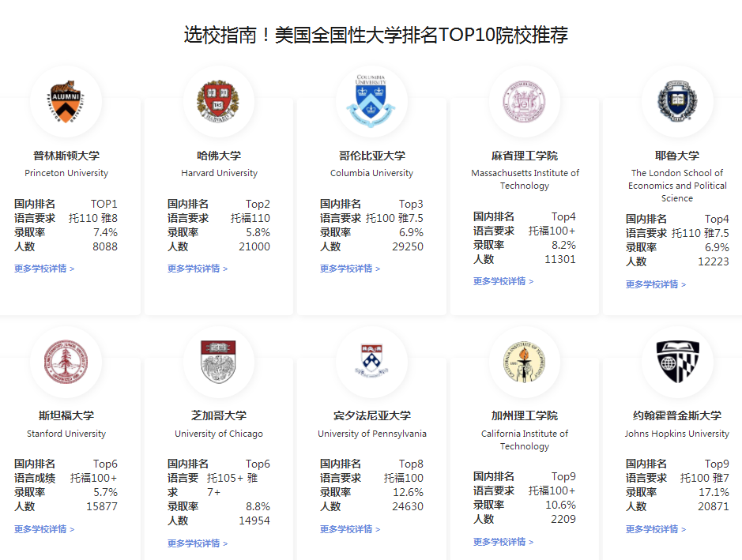Select the 加州理工学院 heading

click(x=525, y=415)
